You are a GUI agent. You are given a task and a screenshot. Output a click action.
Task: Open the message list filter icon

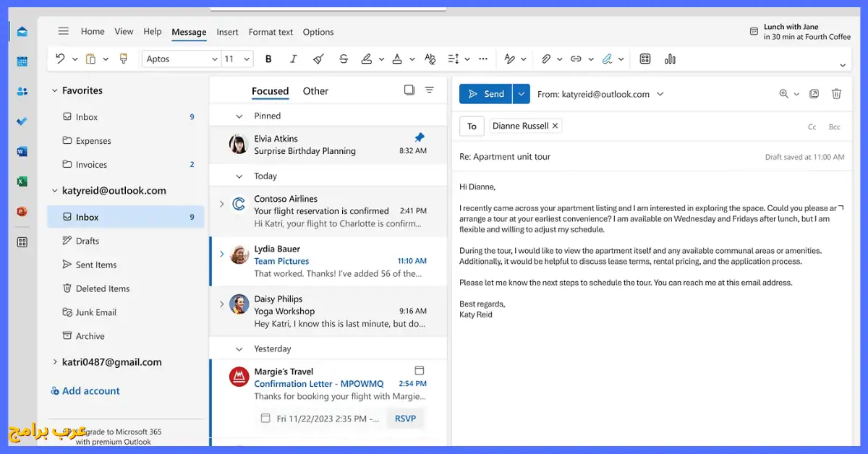point(430,90)
